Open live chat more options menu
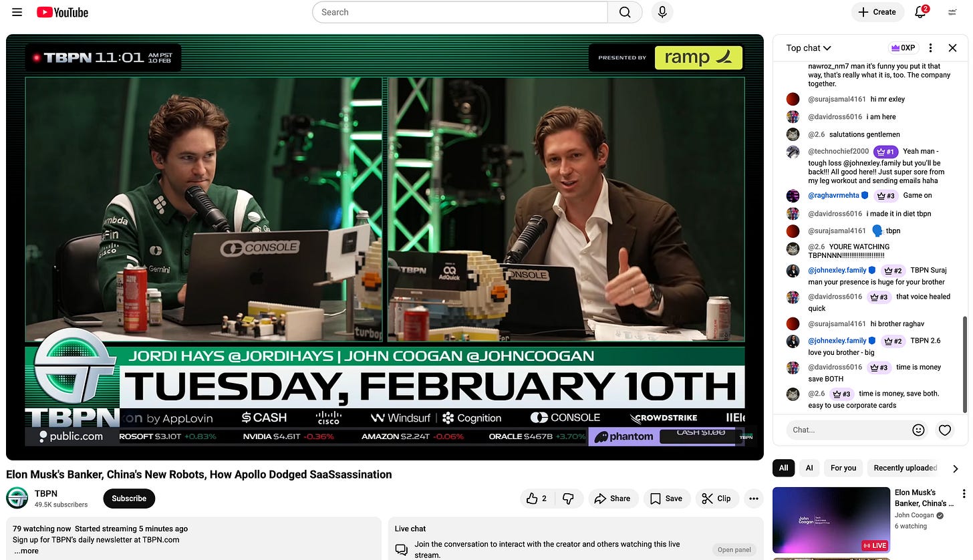 (x=931, y=48)
